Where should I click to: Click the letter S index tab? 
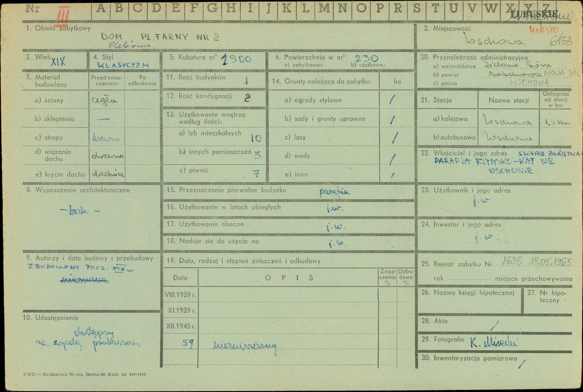click(417, 9)
